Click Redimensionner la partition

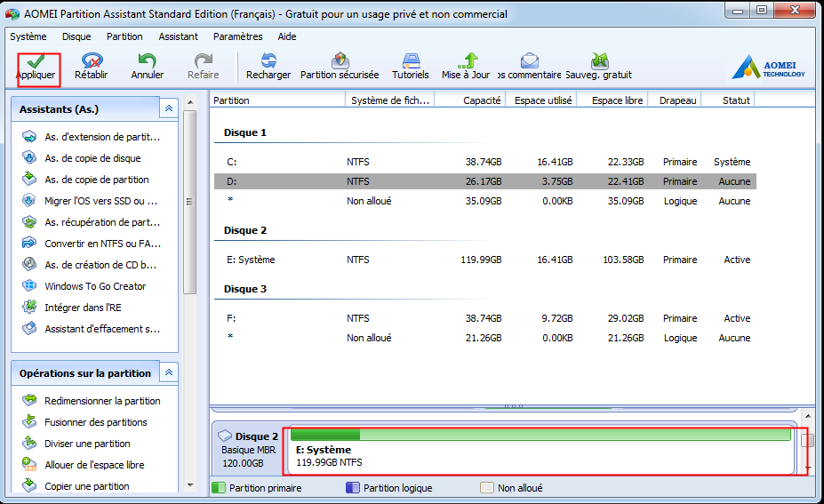click(x=102, y=401)
